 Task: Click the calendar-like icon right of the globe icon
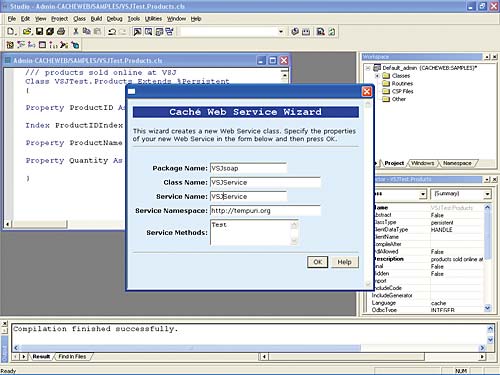click(x=306, y=32)
